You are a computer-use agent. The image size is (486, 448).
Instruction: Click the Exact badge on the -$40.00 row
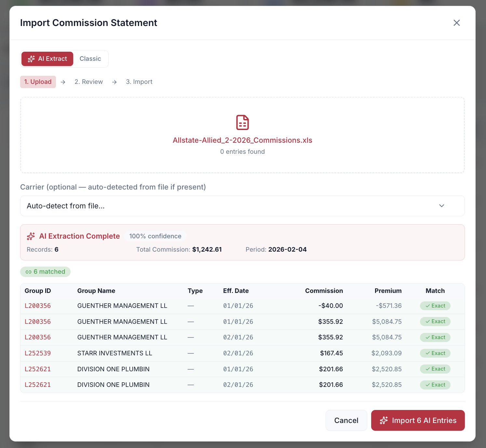[435, 306]
